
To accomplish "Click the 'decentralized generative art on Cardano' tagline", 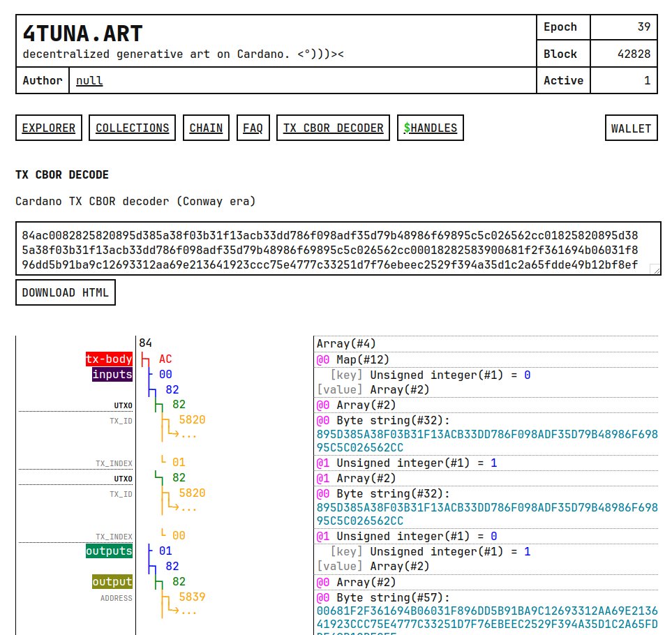I will point(184,54).
